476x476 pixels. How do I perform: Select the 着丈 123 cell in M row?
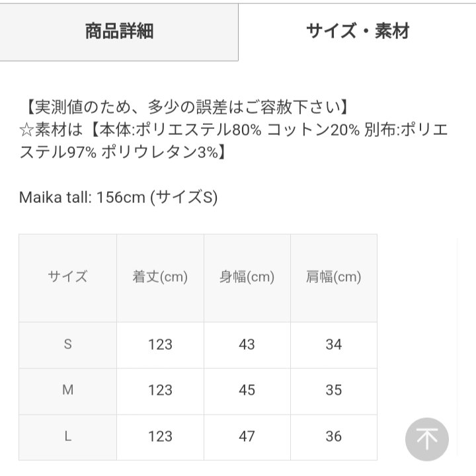160,390
